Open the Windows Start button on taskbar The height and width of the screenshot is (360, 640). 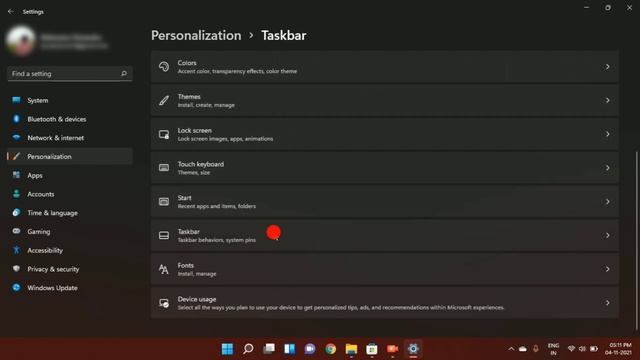pos(227,349)
